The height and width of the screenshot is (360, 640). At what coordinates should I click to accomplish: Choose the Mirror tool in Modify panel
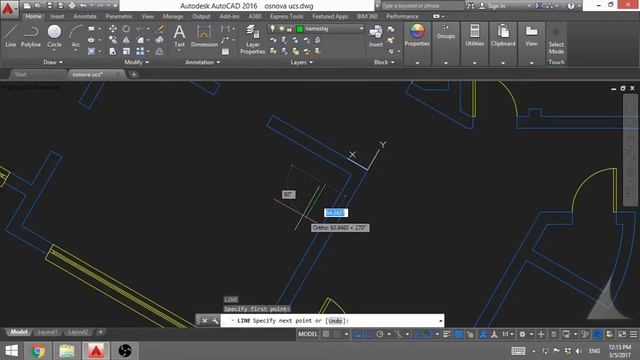pyautogui.click(x=127, y=40)
